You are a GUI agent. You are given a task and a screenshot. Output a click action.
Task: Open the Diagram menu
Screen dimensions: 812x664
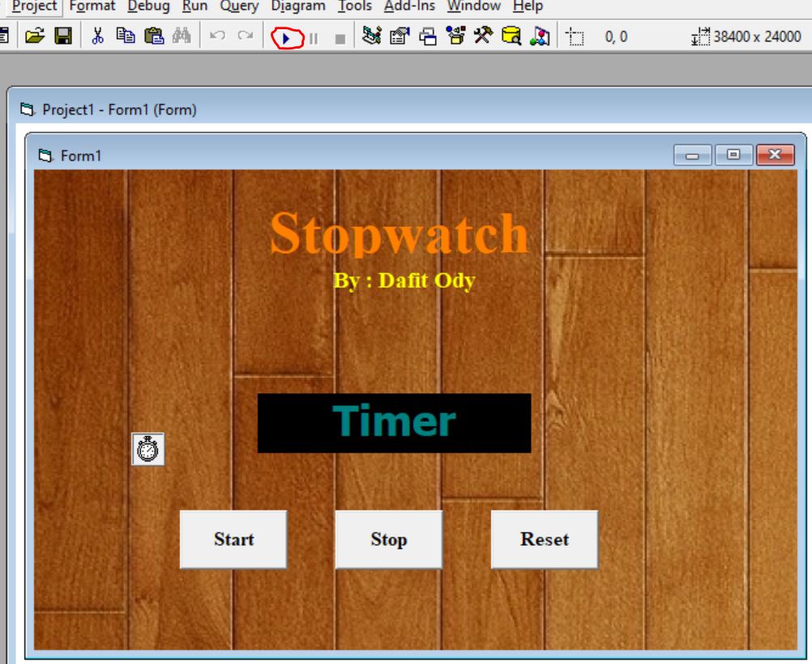point(297,5)
